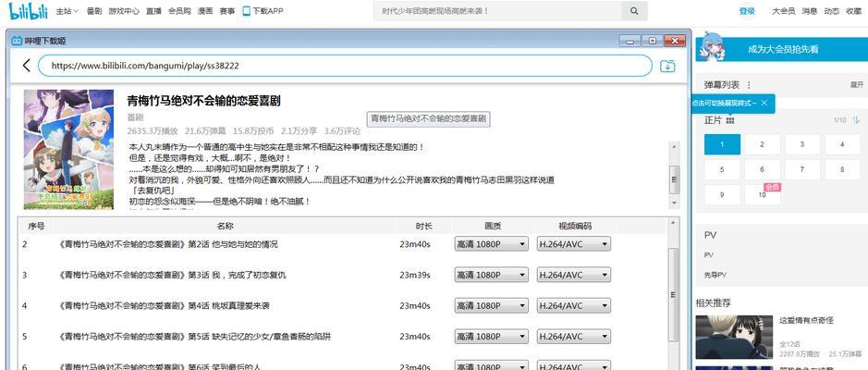Open the 这爱情有点奇怪 title link
This screenshot has height=370, width=868.
[x=806, y=320]
